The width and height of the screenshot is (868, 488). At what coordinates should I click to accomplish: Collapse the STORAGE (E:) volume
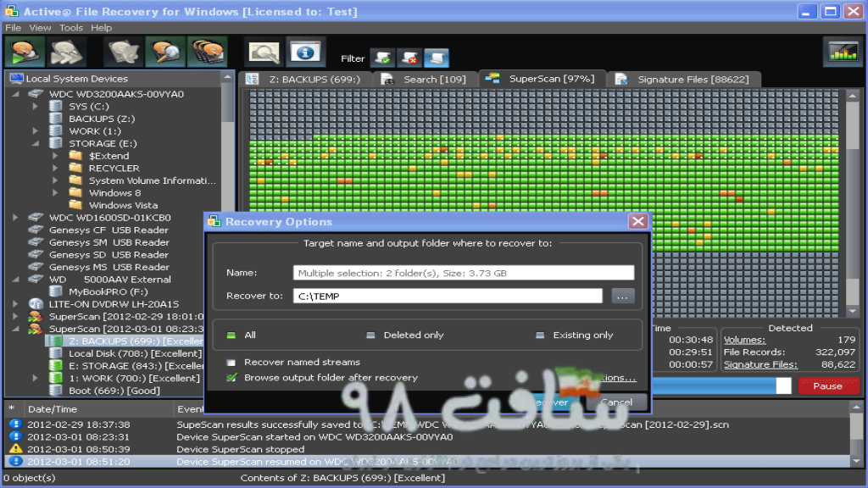(x=36, y=143)
